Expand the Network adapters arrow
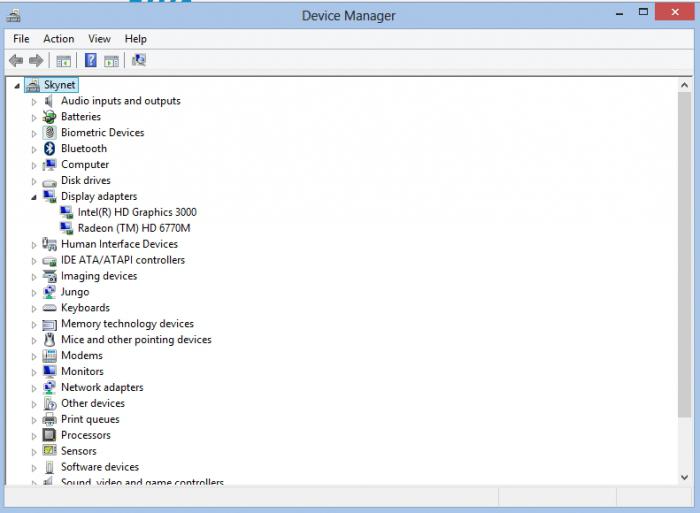The image size is (700, 513). pos(33,388)
